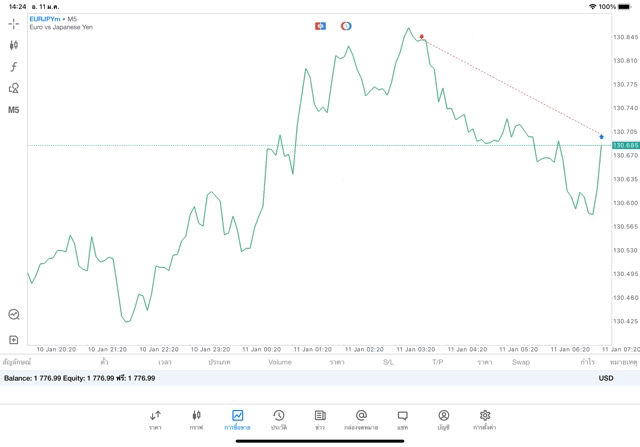Activate the crosshair tool

pos(14,23)
